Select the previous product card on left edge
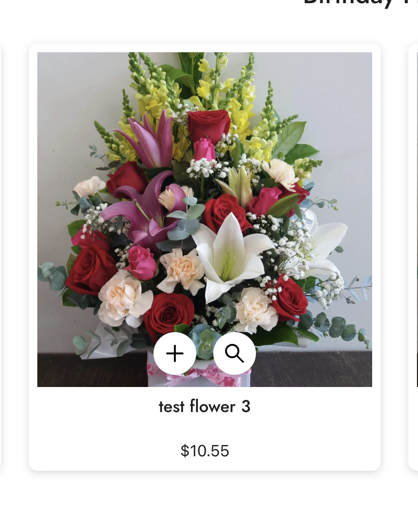Screen dimensions: 418x532 tap(1, 257)
